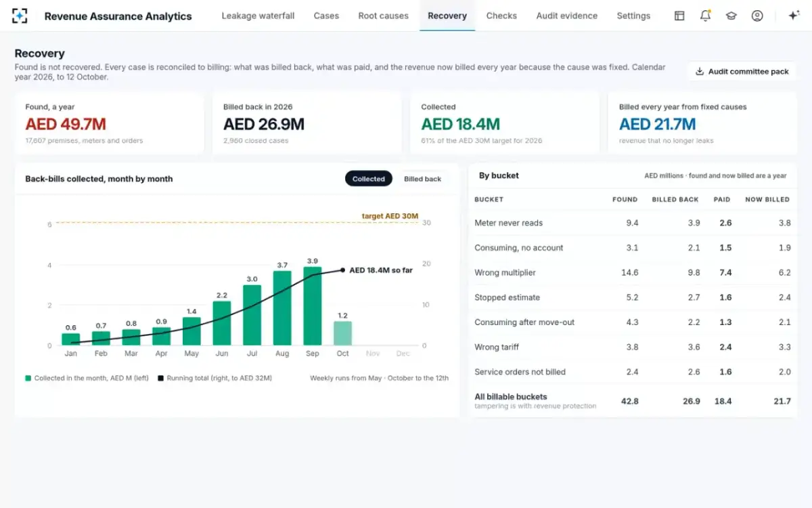Click the October 1.2 bar
This screenshot has height=508, width=812.
[342, 333]
